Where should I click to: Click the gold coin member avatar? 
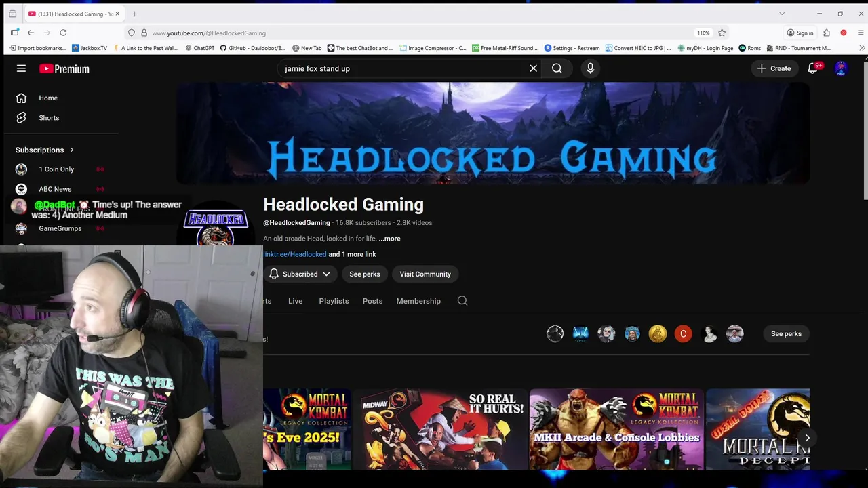point(657,333)
